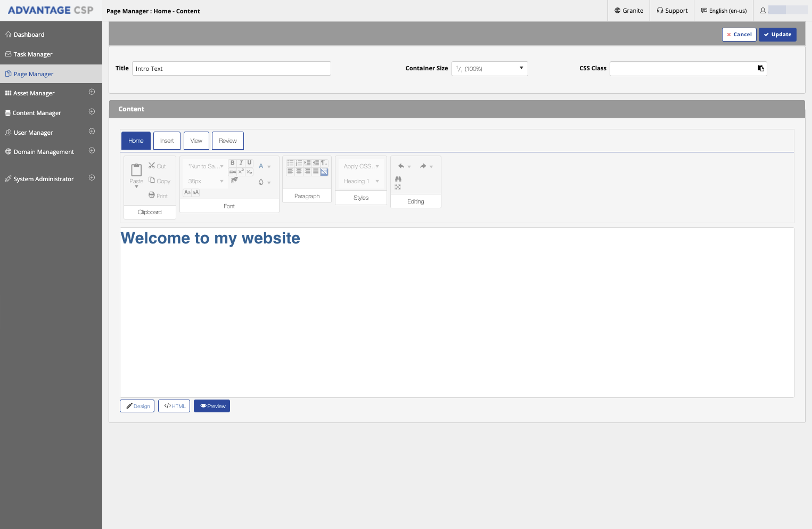Viewport: 812px width, 529px height.
Task: Toggle subscript formatting
Action: point(249,172)
